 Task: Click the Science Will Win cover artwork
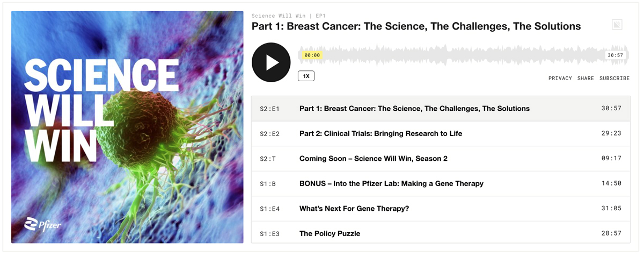pyautogui.click(x=127, y=127)
